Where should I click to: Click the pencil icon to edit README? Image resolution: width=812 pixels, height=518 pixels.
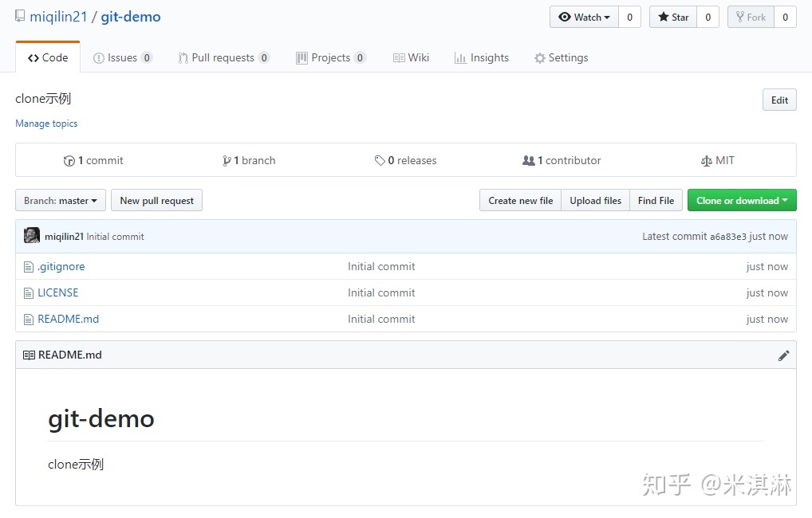(783, 355)
